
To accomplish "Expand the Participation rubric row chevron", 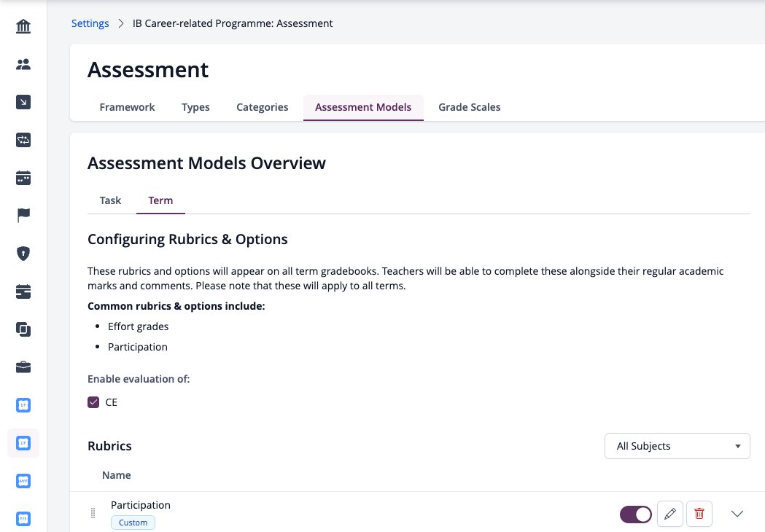I will coord(737,514).
